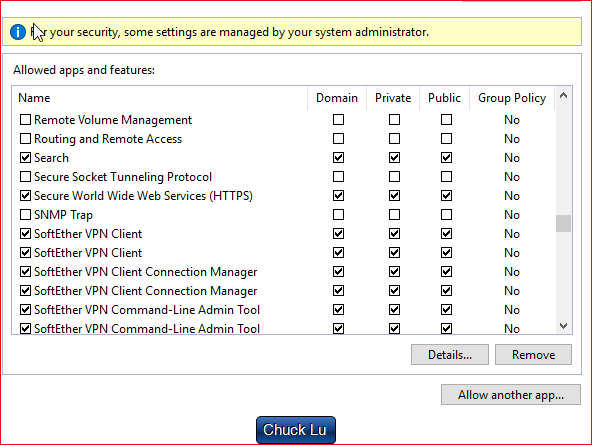Select Secure Socket Tunneling Protocol row text
592x445 pixels.
click(123, 177)
